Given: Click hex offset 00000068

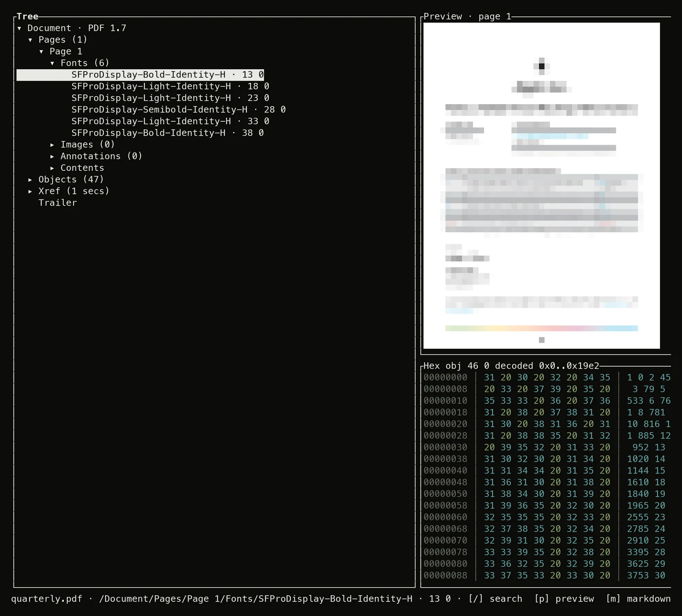Looking at the screenshot, I should (x=445, y=529).
